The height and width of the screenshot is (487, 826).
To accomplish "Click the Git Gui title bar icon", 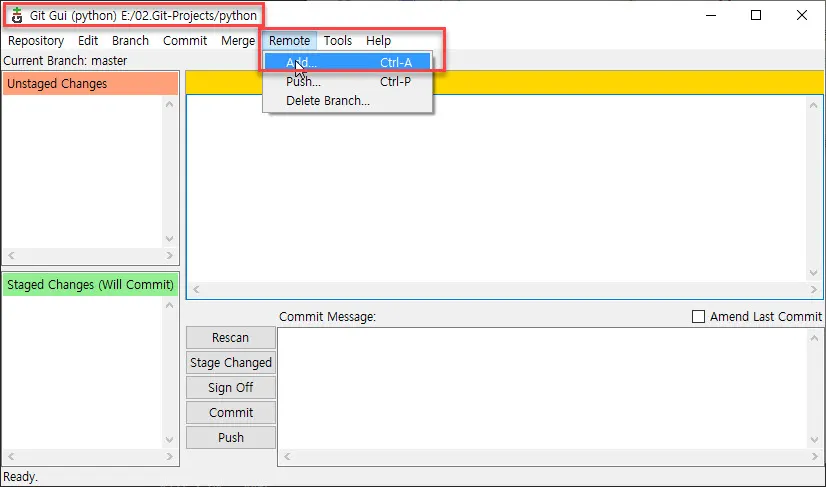I will pos(17,16).
